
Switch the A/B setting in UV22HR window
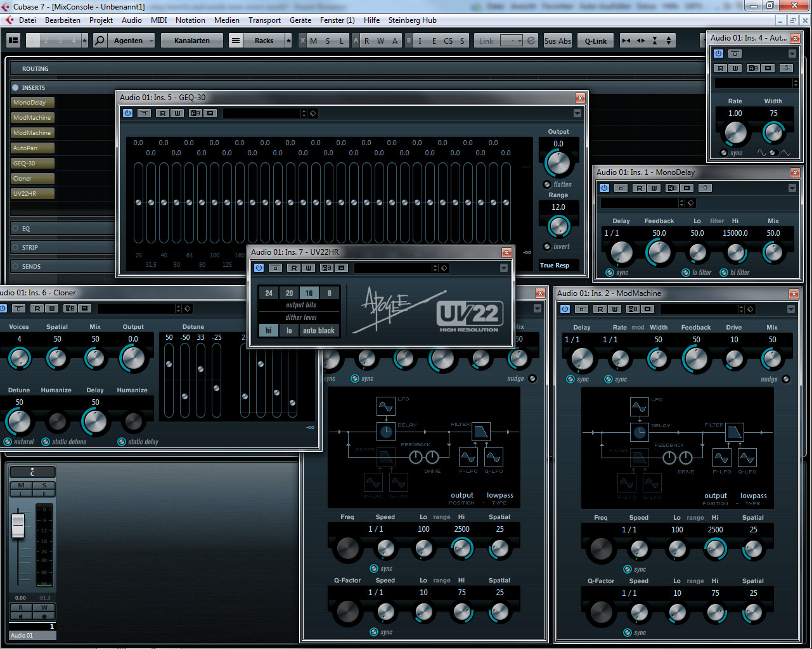click(x=326, y=268)
